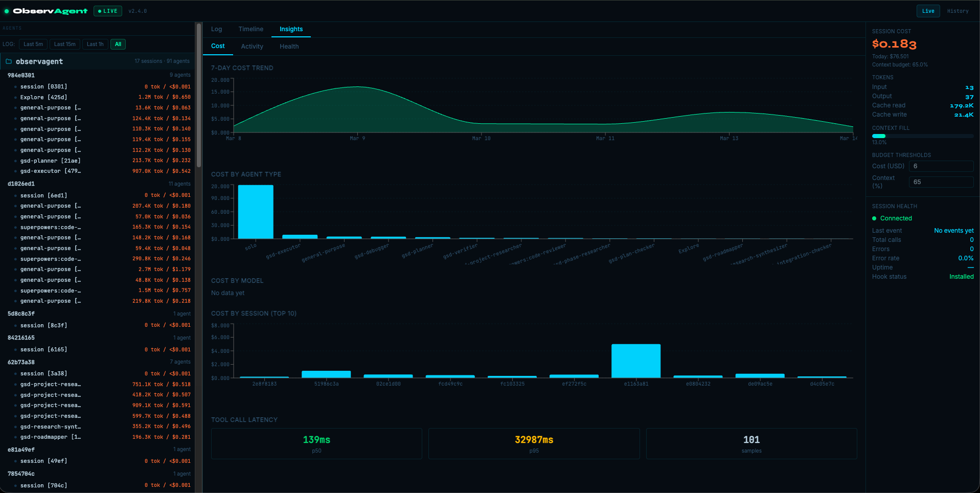Click the Cost (USD) threshold input field
980x493 pixels.
coord(941,166)
